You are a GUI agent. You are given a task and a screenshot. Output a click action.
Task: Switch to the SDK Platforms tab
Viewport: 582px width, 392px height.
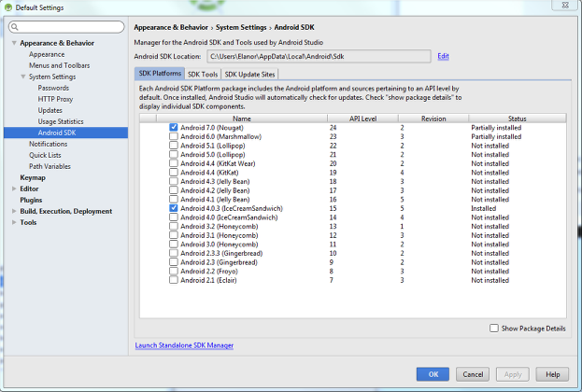[x=160, y=74]
